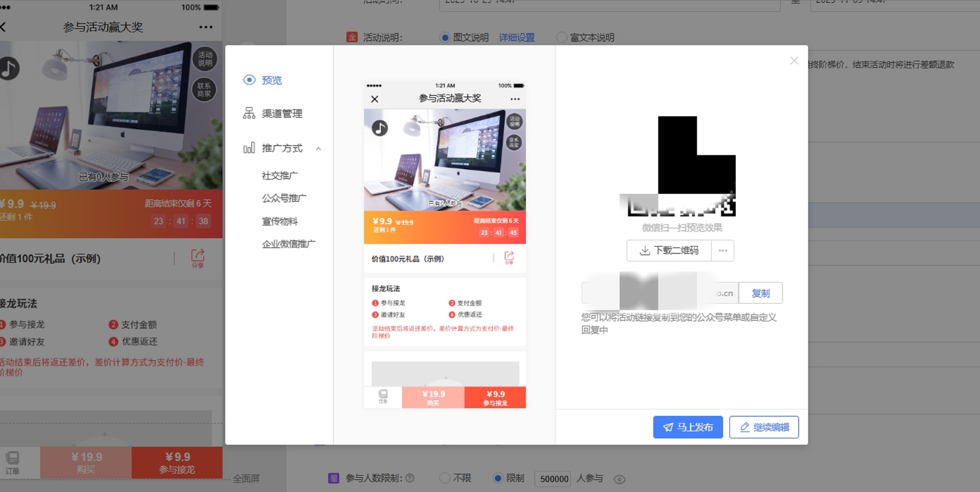Click the 活动说明 round badge in preview

(x=514, y=121)
